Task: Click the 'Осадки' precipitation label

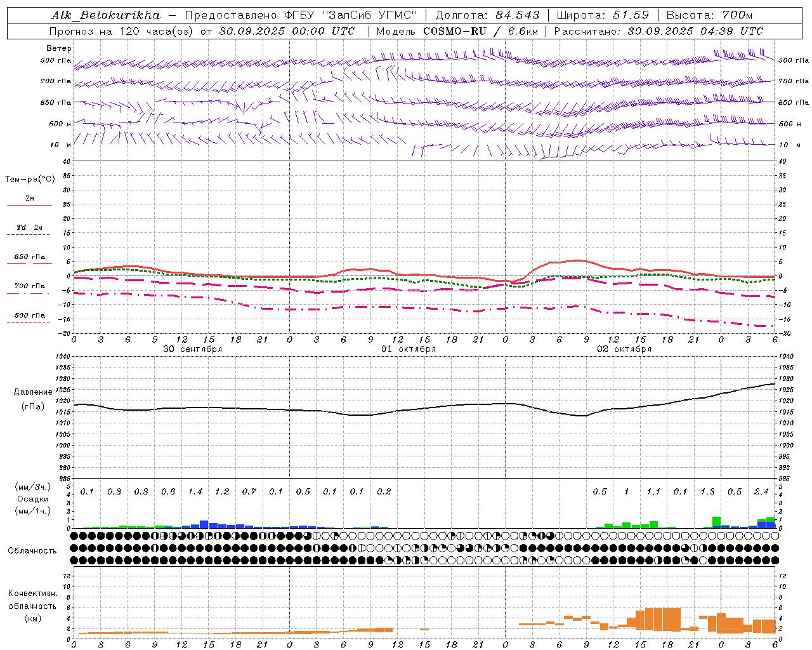Action: coord(32,499)
